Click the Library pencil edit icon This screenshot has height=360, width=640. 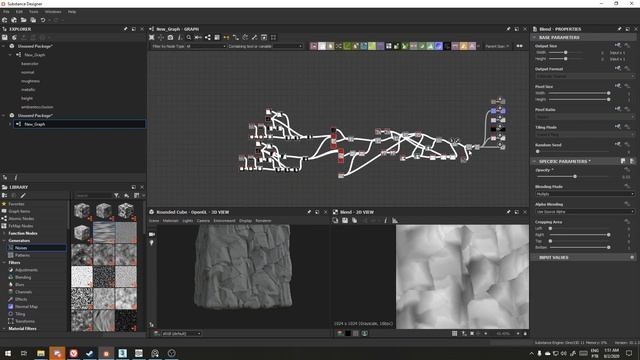point(23,196)
